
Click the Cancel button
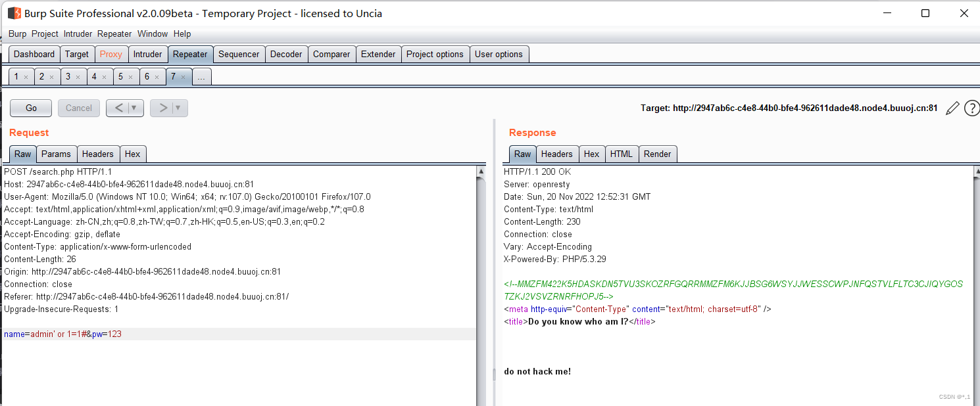pos(79,108)
